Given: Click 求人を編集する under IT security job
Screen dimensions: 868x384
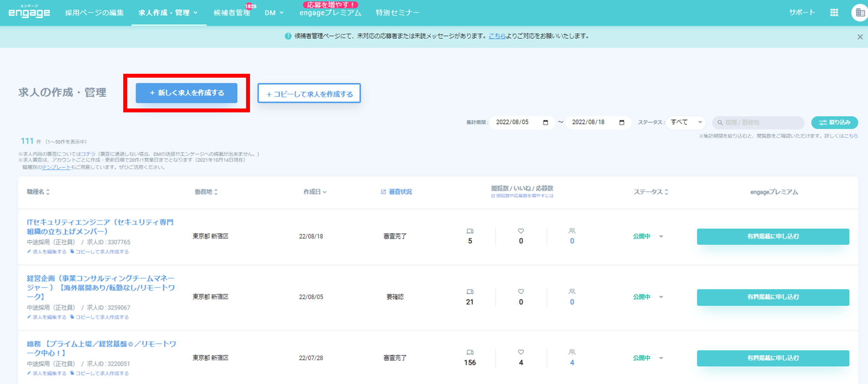Looking at the screenshot, I should pyautogui.click(x=47, y=252).
